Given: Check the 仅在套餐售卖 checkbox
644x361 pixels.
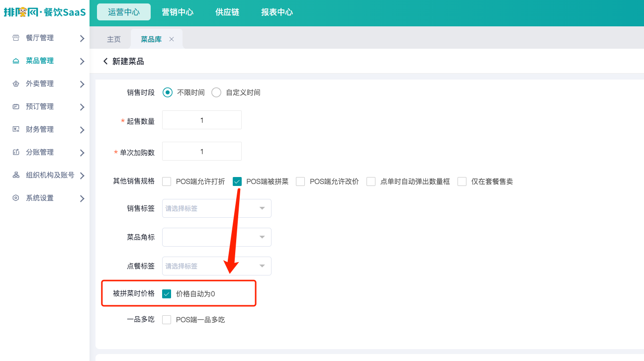Looking at the screenshot, I should pos(462,181).
